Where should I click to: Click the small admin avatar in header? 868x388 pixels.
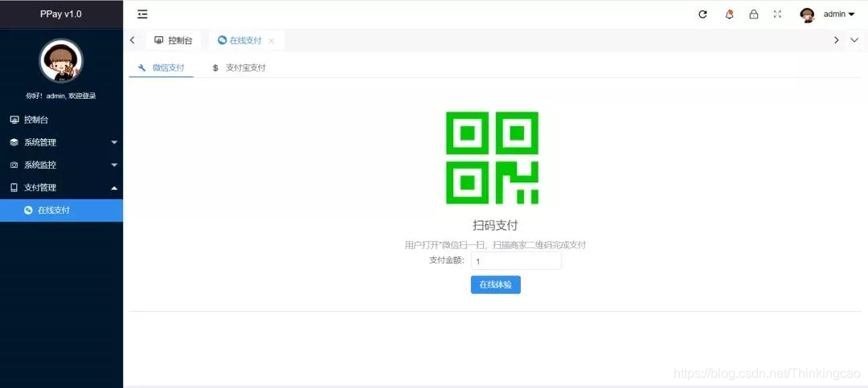click(x=807, y=15)
